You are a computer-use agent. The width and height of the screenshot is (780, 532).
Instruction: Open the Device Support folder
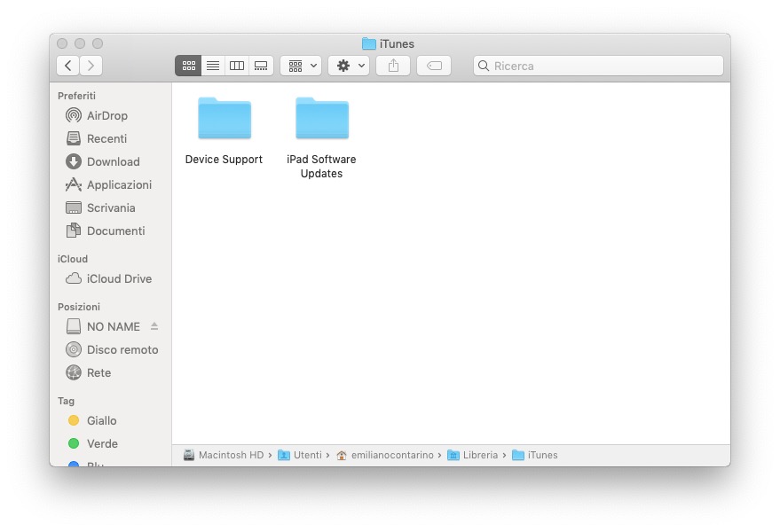pos(224,118)
